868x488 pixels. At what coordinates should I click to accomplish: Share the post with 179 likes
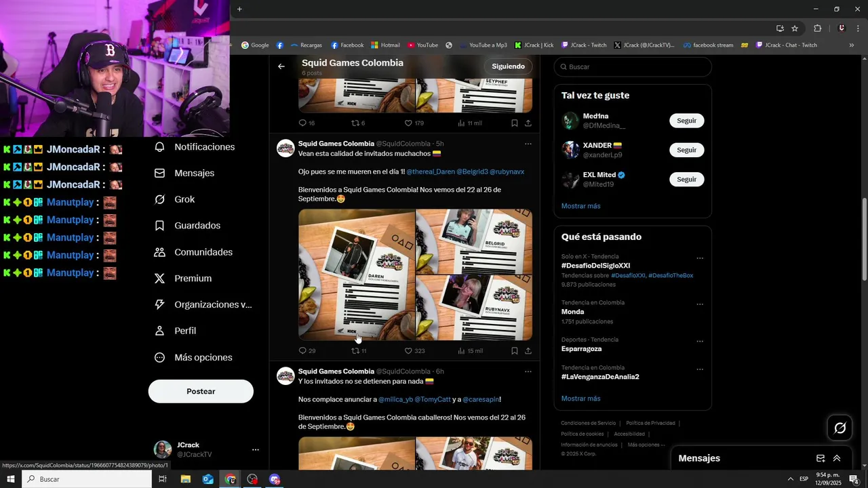click(528, 123)
